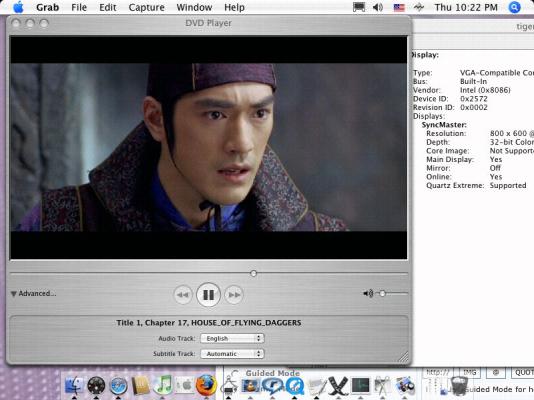This screenshot has height=400, width=534.
Task: Click the 'Audio Track:' label
Action: click(177, 338)
